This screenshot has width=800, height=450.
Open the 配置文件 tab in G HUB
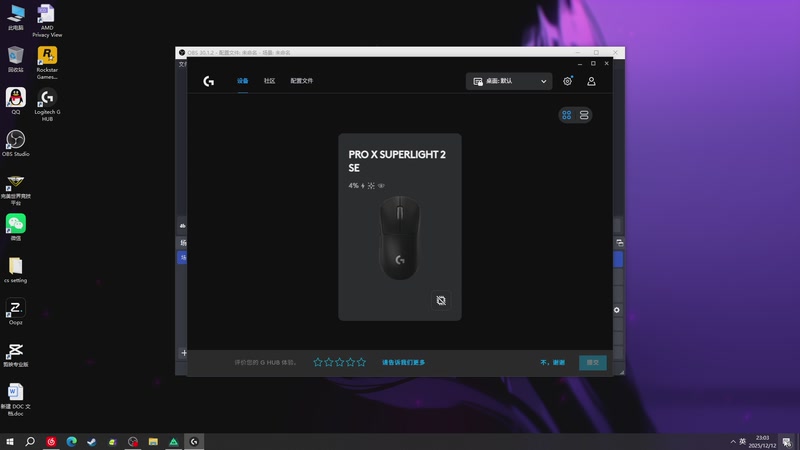coord(302,81)
